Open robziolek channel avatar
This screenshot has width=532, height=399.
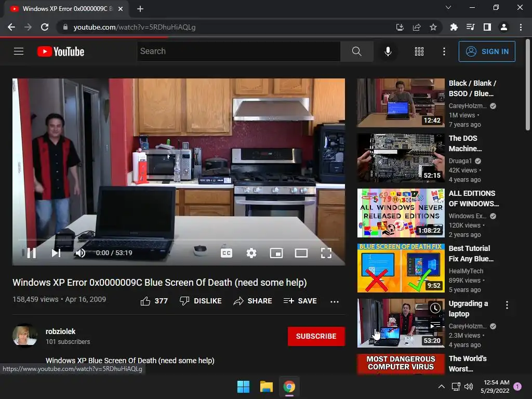tap(25, 336)
